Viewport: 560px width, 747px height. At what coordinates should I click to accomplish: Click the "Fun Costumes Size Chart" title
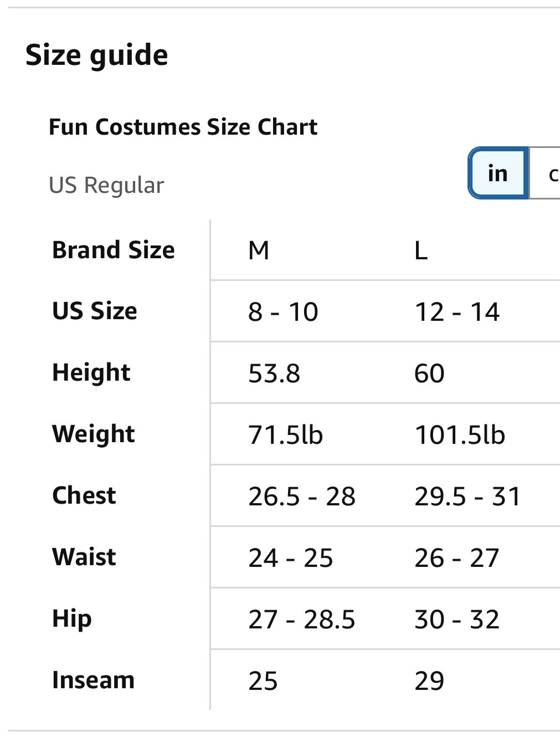tap(183, 127)
